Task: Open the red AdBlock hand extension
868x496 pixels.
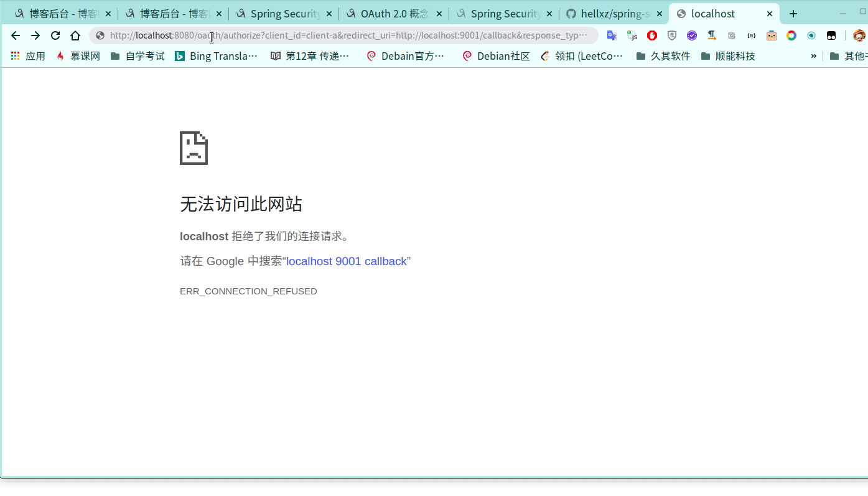Action: [x=652, y=35]
